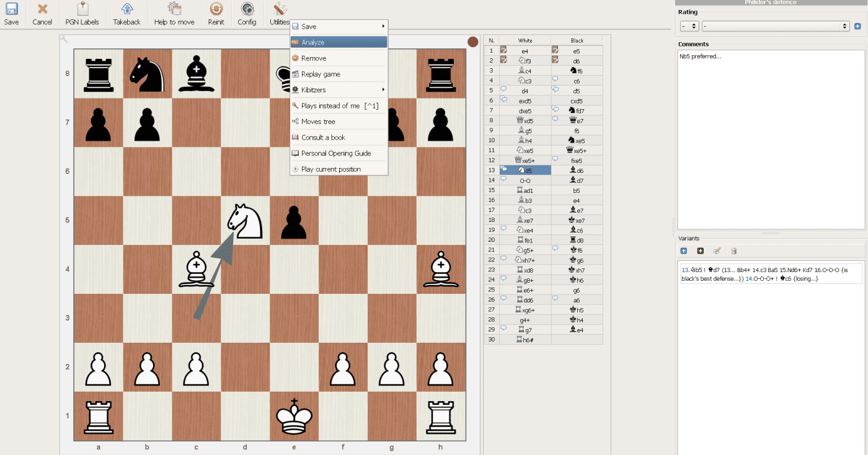Select Analyze from the Utilities menu

339,42
